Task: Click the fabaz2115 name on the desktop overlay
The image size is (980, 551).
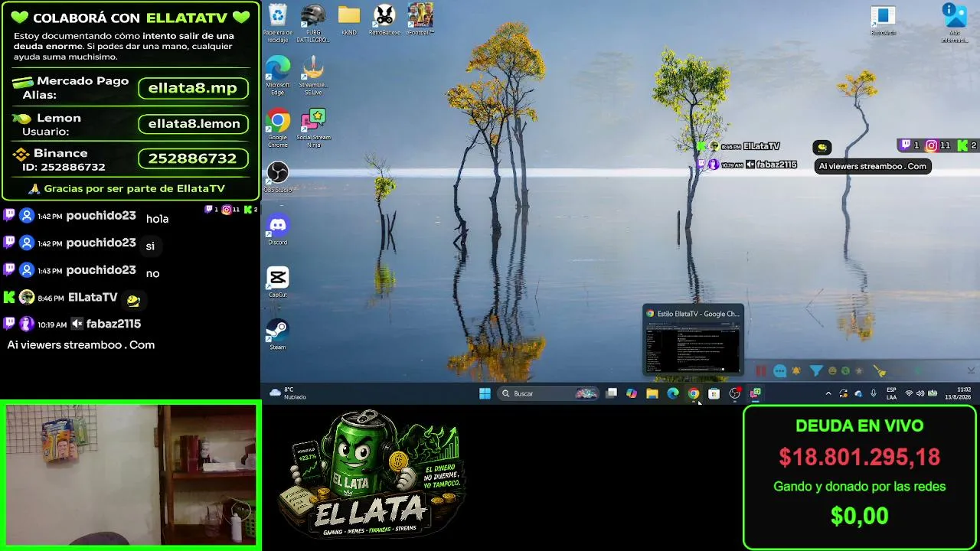Action: pyautogui.click(x=776, y=165)
